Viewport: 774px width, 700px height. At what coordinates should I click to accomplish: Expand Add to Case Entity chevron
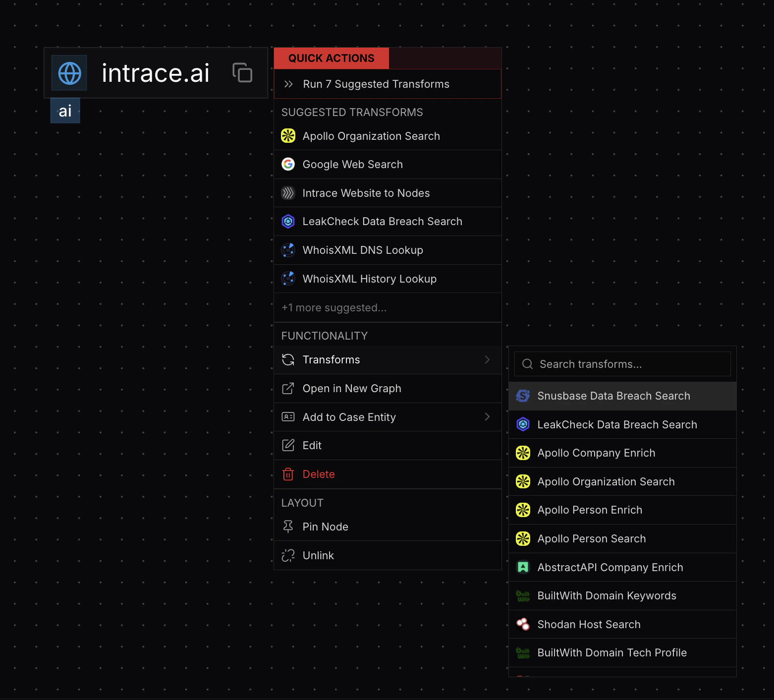tap(487, 417)
